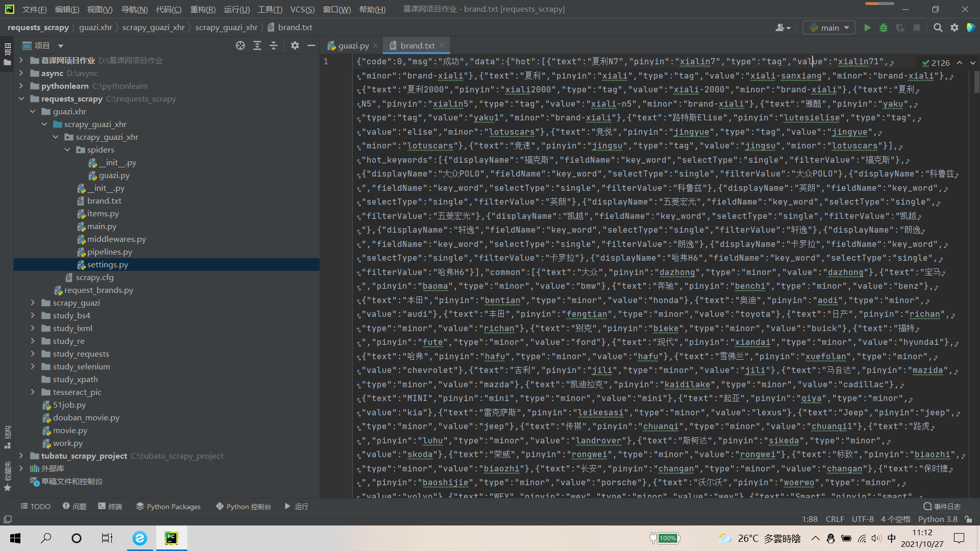Click the Windows Start button
Image resolution: width=980 pixels, height=551 pixels.
(15, 538)
